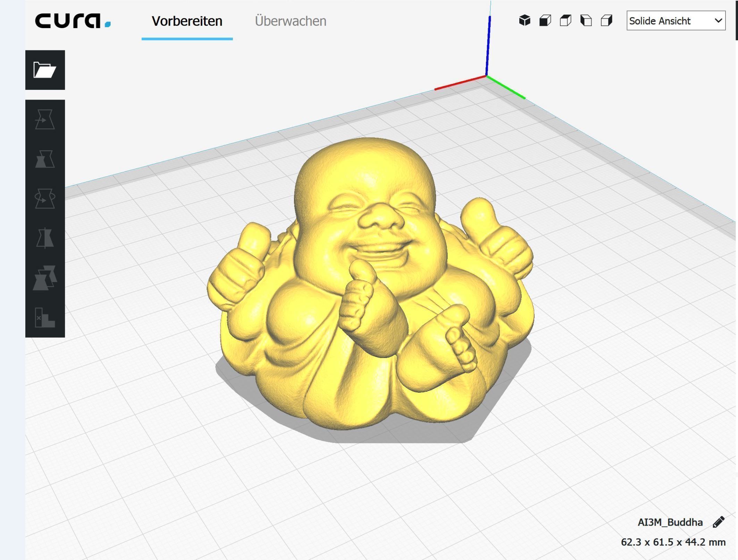Click the AI3M_Buddha job name
This screenshot has height=560, width=738.
pos(670,522)
